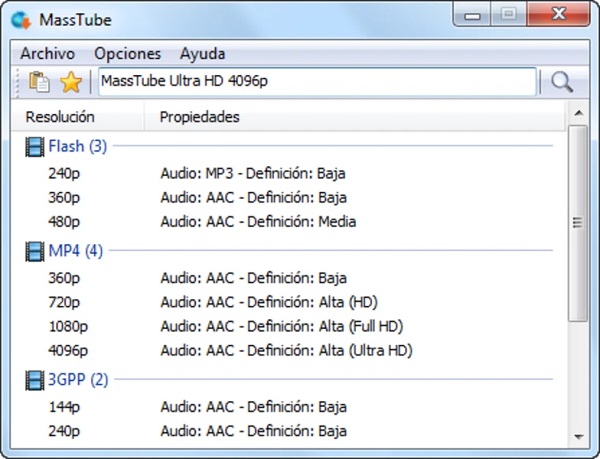Viewport: 600px width, 459px height.
Task: Click the MassTube app icon in title bar
Action: point(20,20)
